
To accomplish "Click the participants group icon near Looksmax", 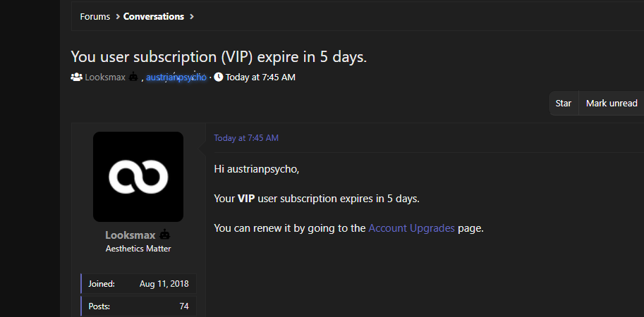I will coord(76,77).
